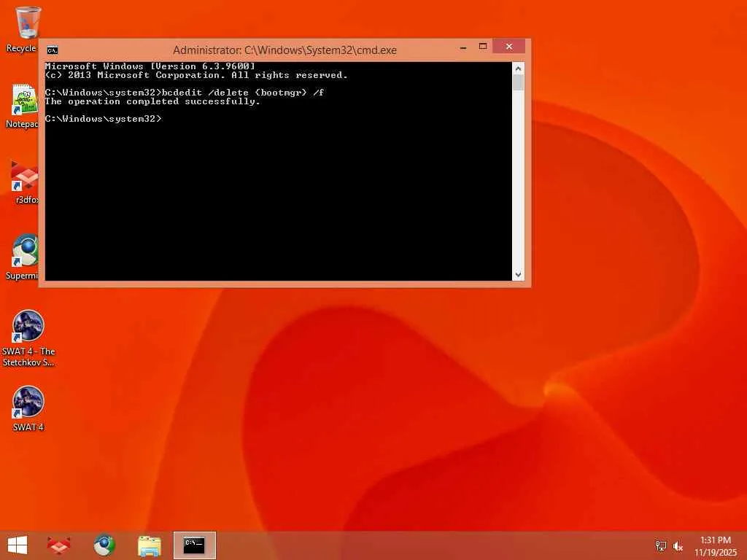Screen dimensions: 747x560
Task: Click the last 'C:\Windows\system32>' prompt line
Action: pos(104,119)
